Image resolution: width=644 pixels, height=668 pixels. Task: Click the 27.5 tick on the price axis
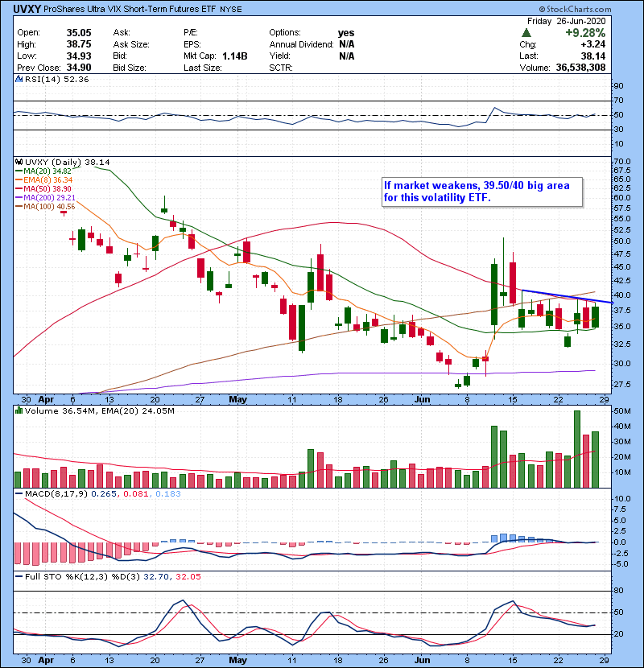pos(621,384)
